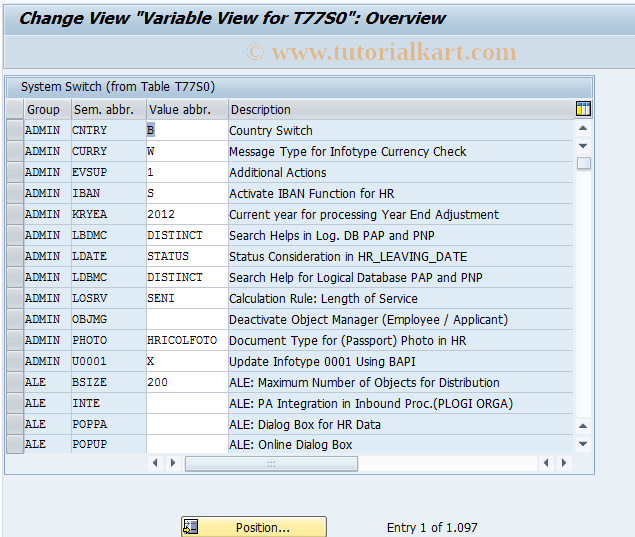Click the LOSRV value field showing SENI
The height and width of the screenshot is (537, 635).
[x=186, y=299]
